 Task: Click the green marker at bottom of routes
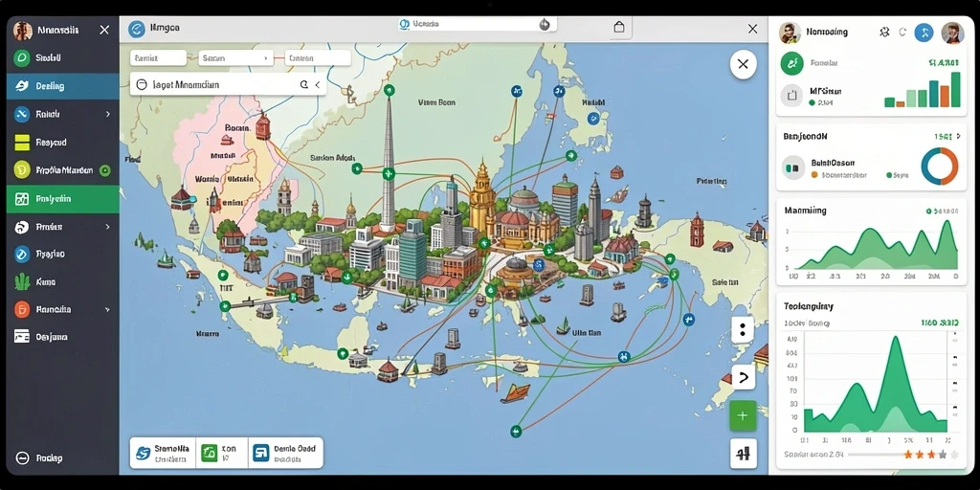point(516,431)
